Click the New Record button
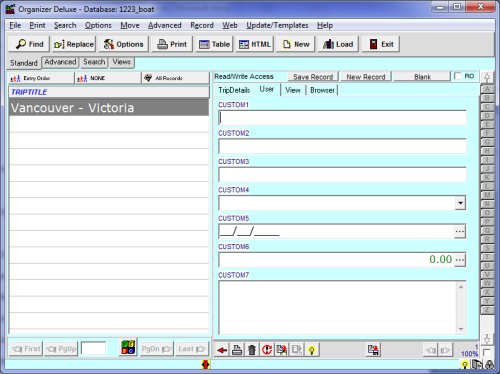The height and width of the screenshot is (374, 500). click(x=366, y=77)
